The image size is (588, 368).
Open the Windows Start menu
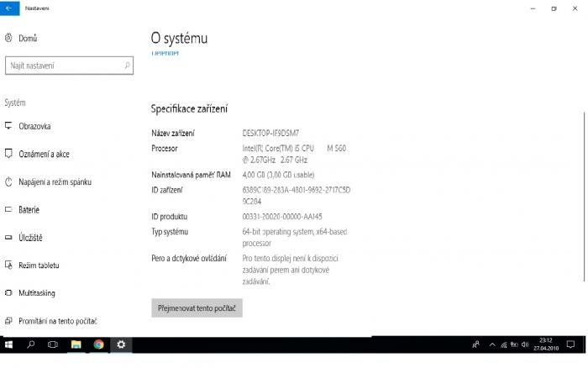(8, 344)
